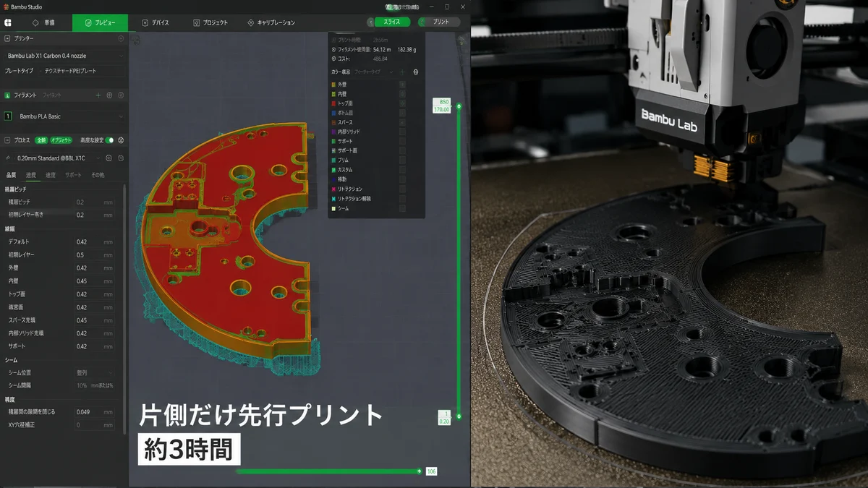
Task: Add a filament with the plus icon
Action: tap(98, 95)
